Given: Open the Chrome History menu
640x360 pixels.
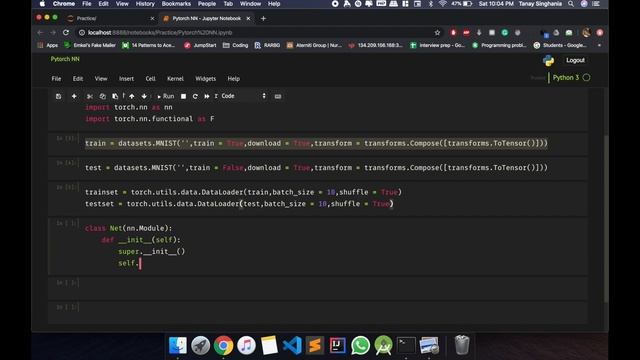Looking at the screenshot, I should pos(145,4).
